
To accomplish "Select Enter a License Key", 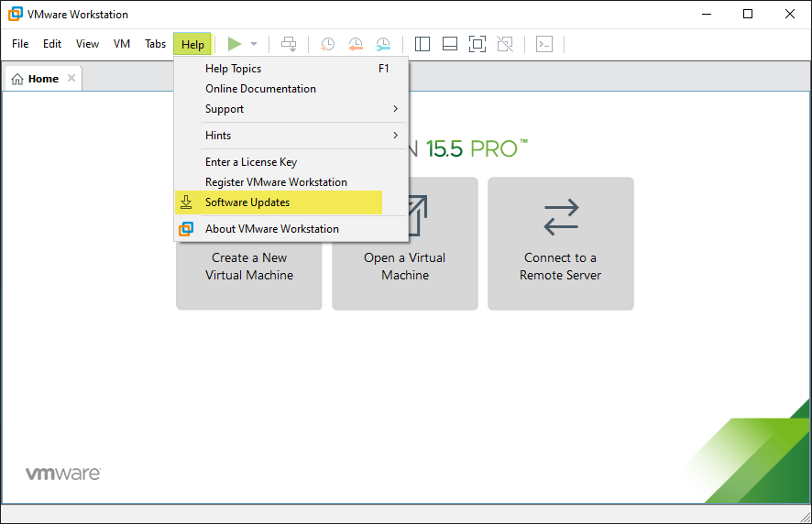I will (291, 162).
